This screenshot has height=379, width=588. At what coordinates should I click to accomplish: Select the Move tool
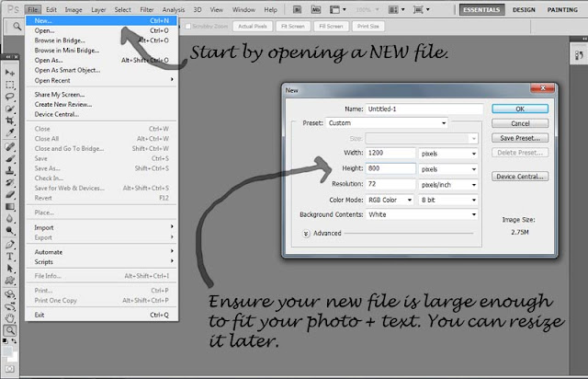[10, 73]
